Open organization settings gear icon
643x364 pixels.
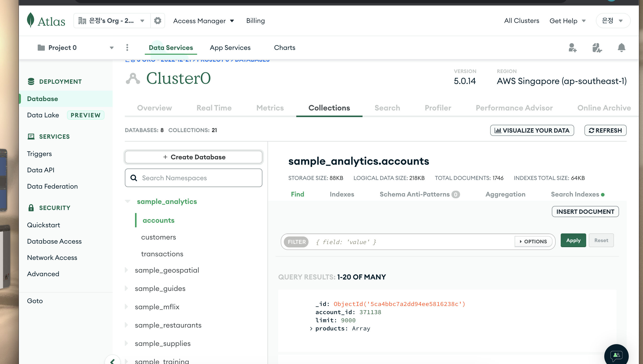[x=158, y=21]
